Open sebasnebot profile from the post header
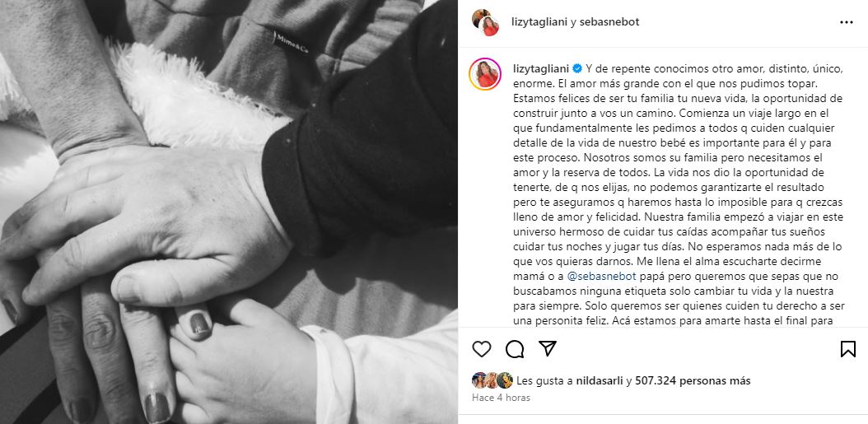 (x=609, y=22)
